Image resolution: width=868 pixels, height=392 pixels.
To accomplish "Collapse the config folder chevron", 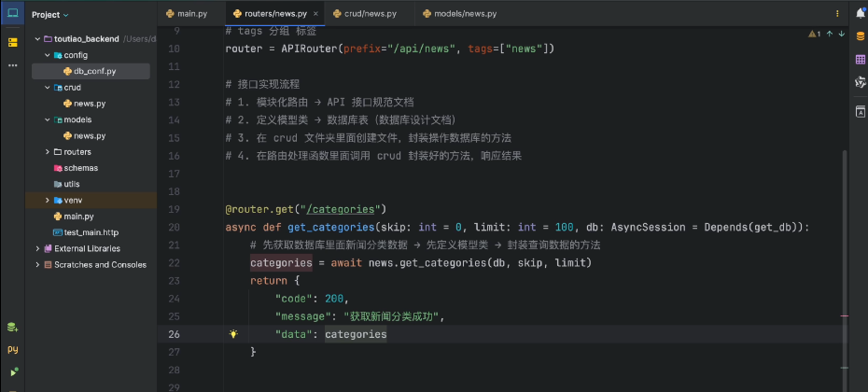I will pyautogui.click(x=48, y=55).
